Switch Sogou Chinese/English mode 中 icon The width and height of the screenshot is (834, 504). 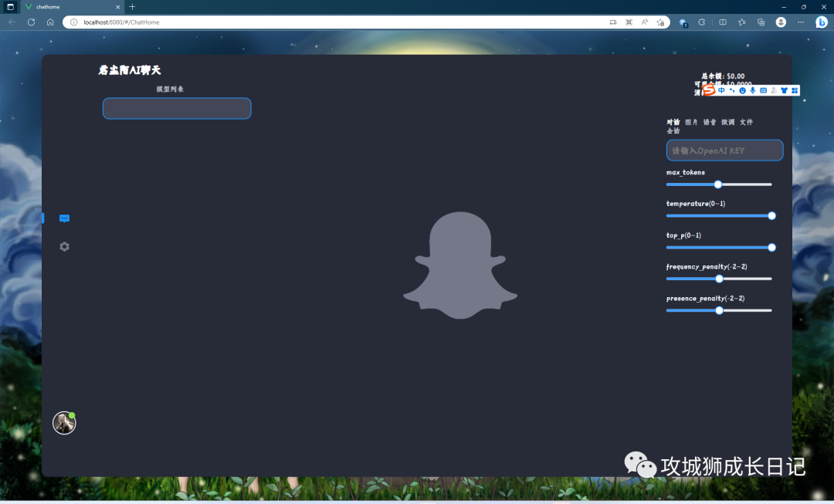[721, 90]
